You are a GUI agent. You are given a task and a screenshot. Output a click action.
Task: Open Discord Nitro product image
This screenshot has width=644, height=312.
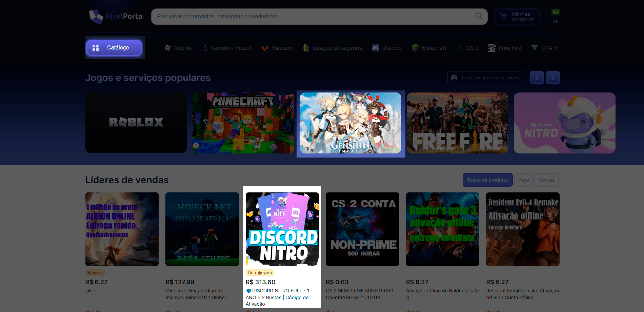pos(282,229)
